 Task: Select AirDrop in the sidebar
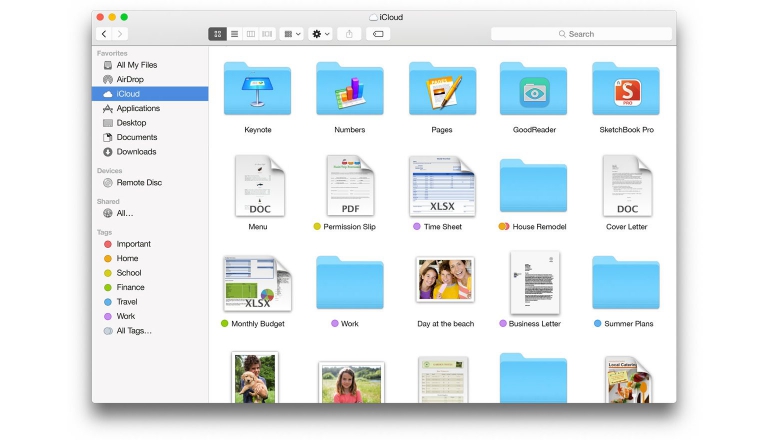(x=130, y=79)
